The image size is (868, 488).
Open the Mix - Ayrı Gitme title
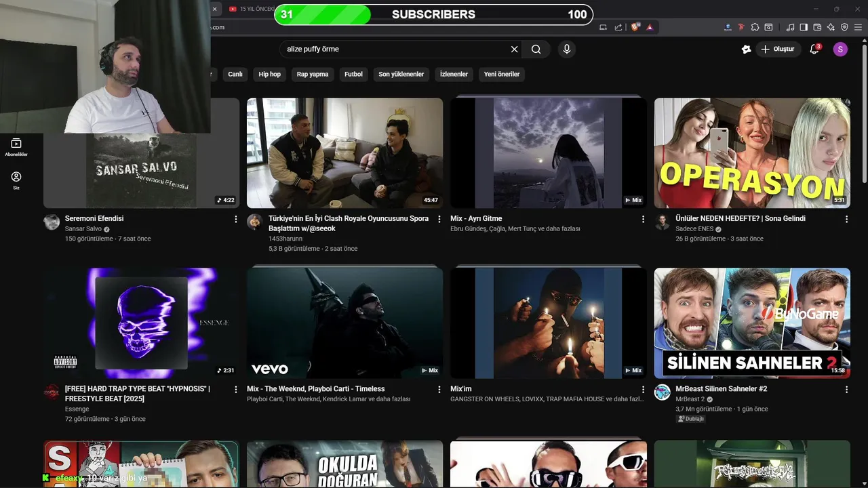tap(476, 219)
